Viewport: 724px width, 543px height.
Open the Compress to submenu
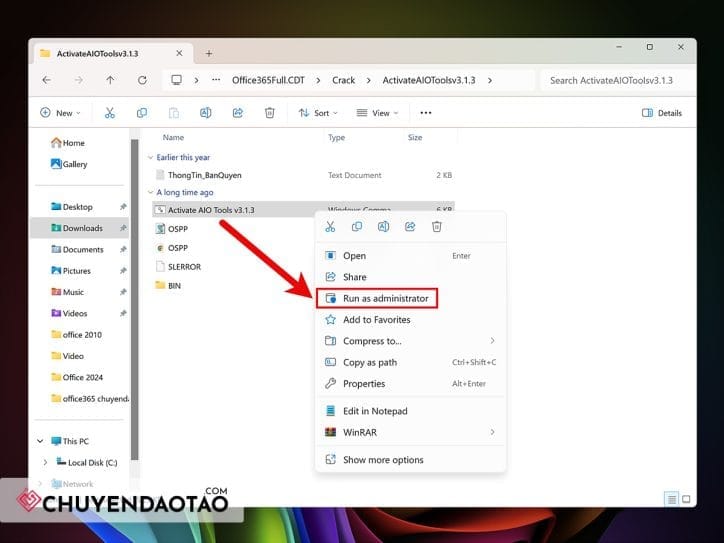click(x=410, y=341)
